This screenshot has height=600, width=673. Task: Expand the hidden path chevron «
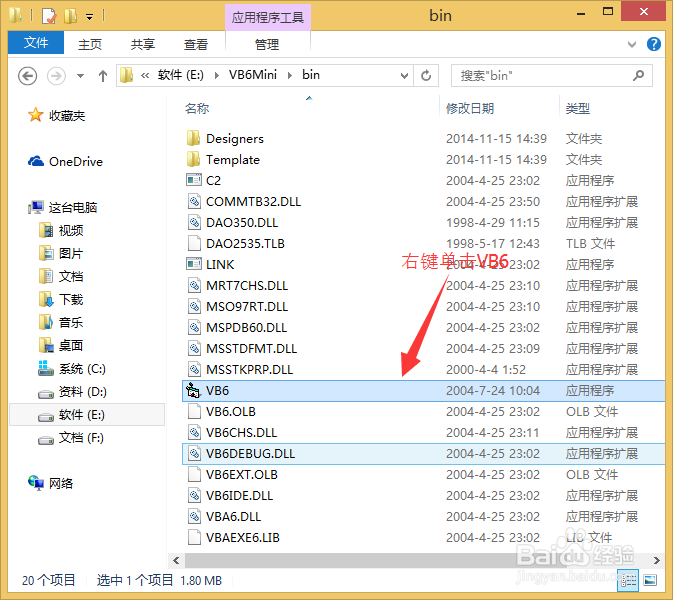[x=145, y=76]
